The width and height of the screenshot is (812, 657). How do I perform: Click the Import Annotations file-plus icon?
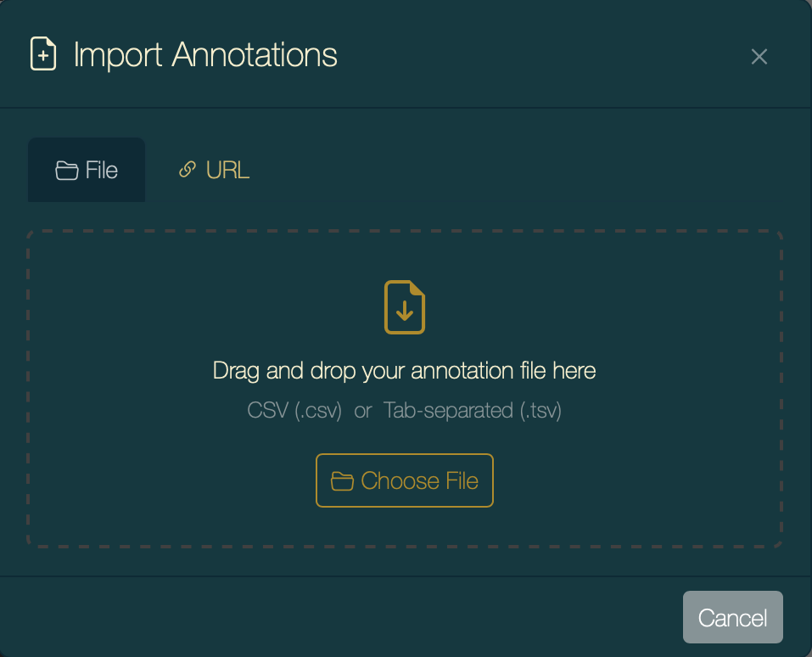(43, 54)
